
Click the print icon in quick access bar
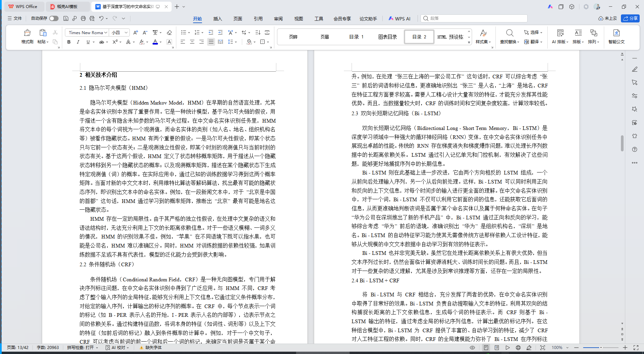83,18
